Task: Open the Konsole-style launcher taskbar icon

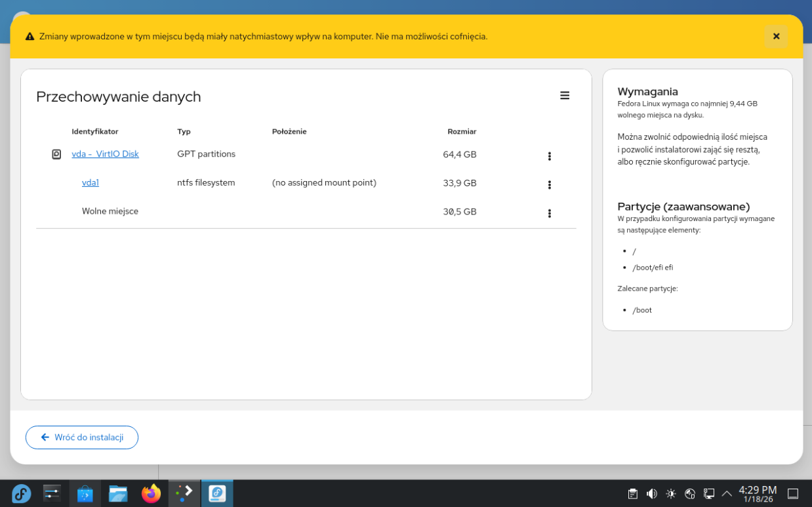Action: (x=184, y=493)
